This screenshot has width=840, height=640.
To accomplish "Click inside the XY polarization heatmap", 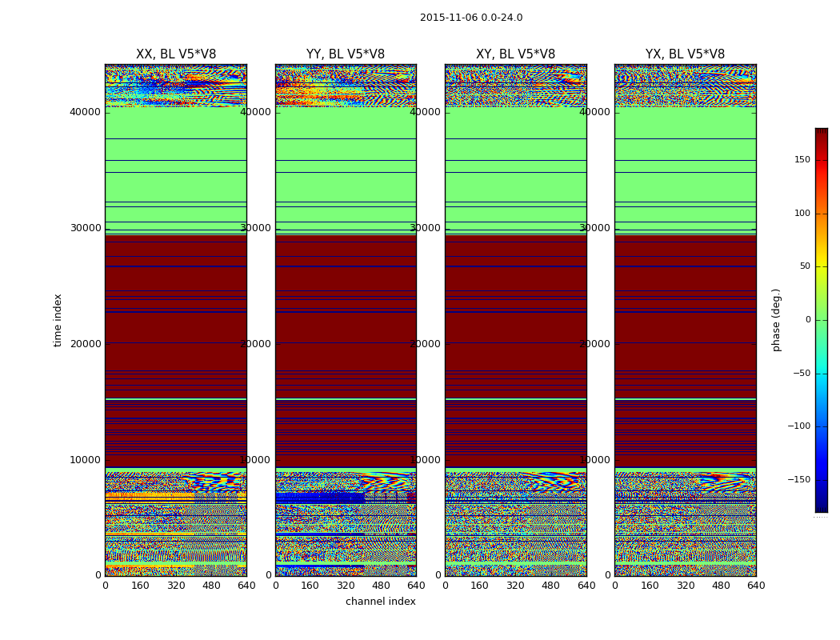I will click(x=515, y=320).
